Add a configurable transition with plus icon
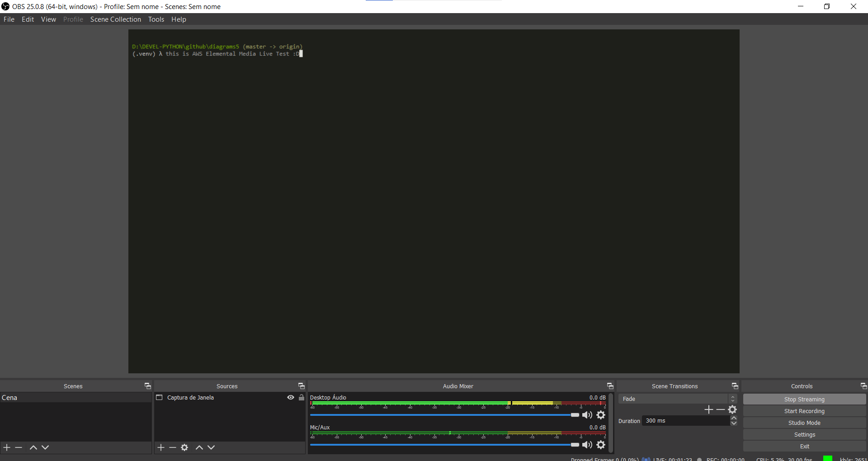The height and width of the screenshot is (461, 868). point(708,409)
